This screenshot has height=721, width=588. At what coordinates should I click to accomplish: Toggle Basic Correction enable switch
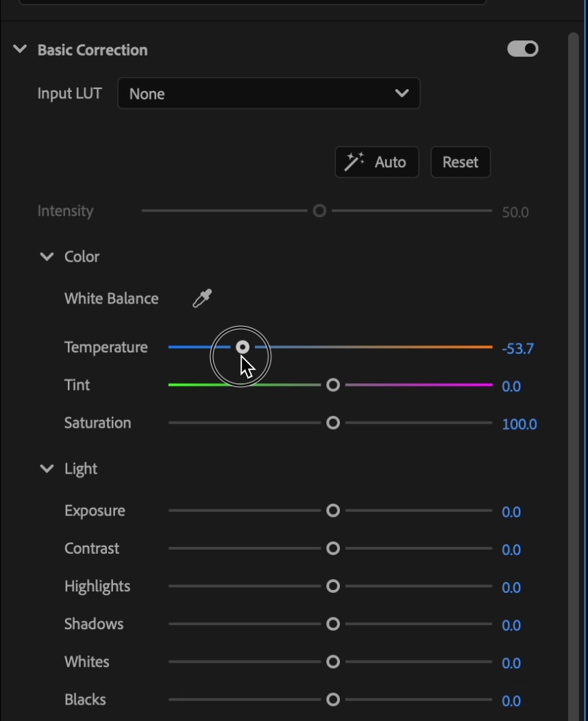523,49
